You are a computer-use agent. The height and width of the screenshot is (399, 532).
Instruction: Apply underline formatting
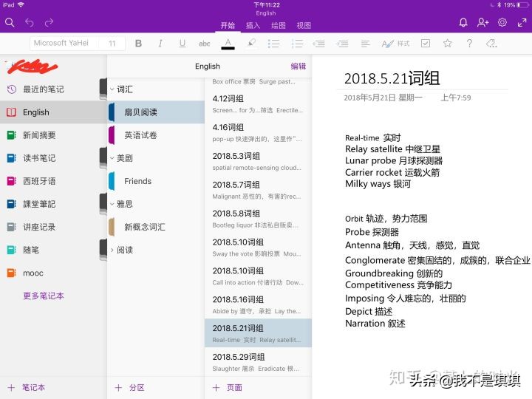[183, 44]
